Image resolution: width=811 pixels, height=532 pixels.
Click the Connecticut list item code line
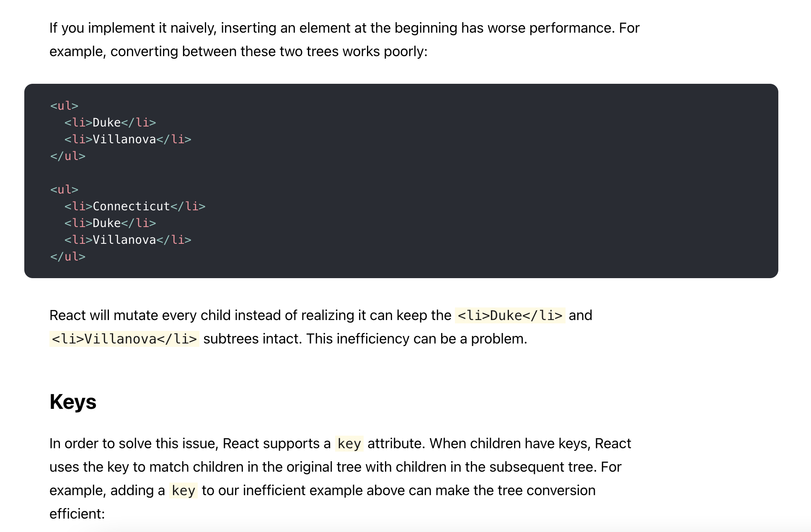coord(135,207)
